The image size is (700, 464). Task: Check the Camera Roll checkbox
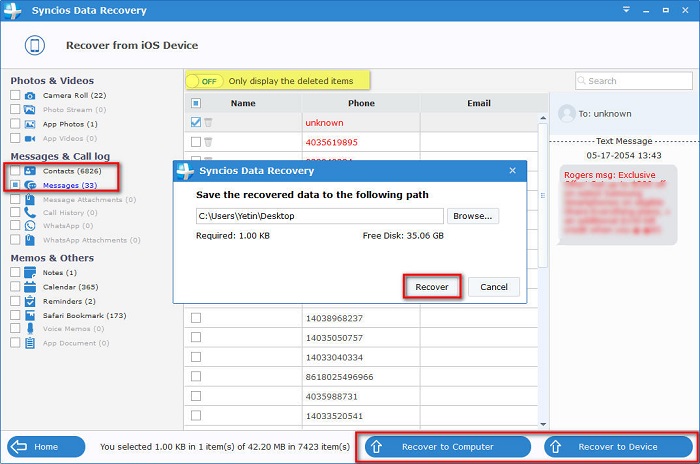click(15, 95)
